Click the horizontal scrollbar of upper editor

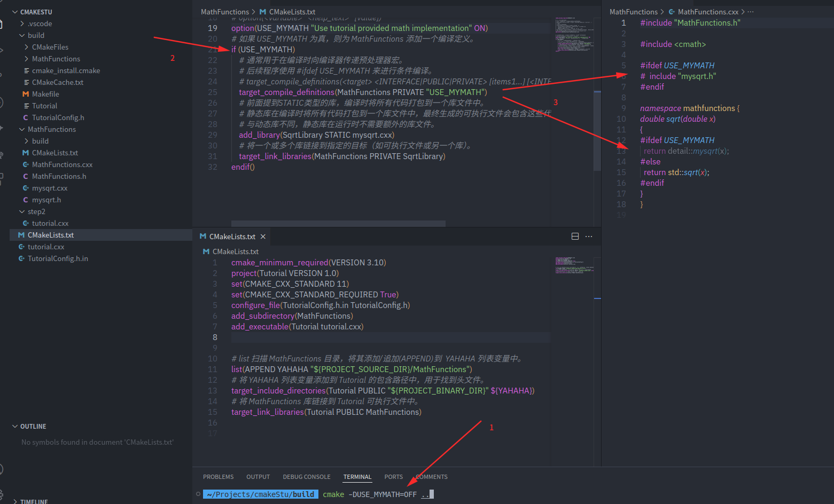338,224
